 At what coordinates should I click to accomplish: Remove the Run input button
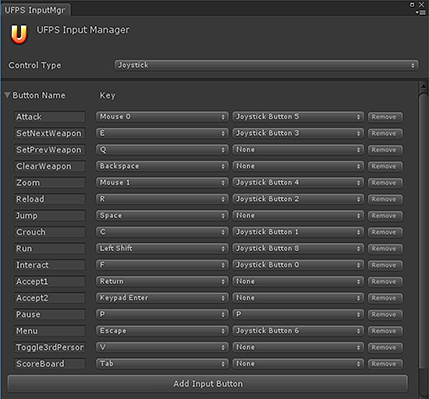point(385,249)
